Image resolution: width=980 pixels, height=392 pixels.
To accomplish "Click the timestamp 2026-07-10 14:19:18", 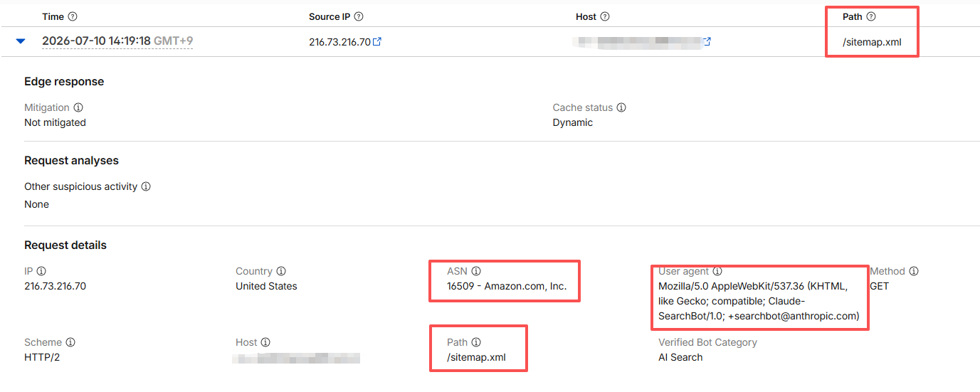I will tap(96, 41).
